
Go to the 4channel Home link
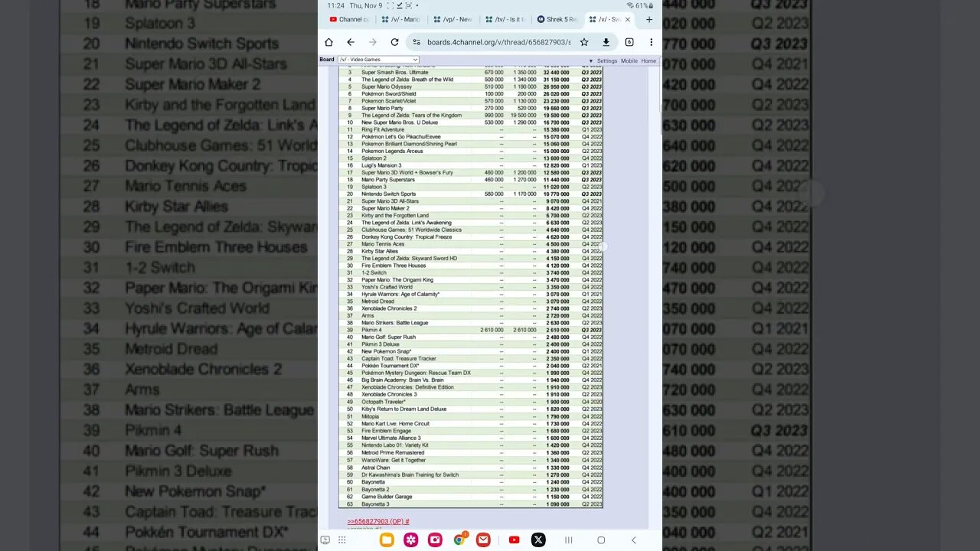click(x=648, y=61)
